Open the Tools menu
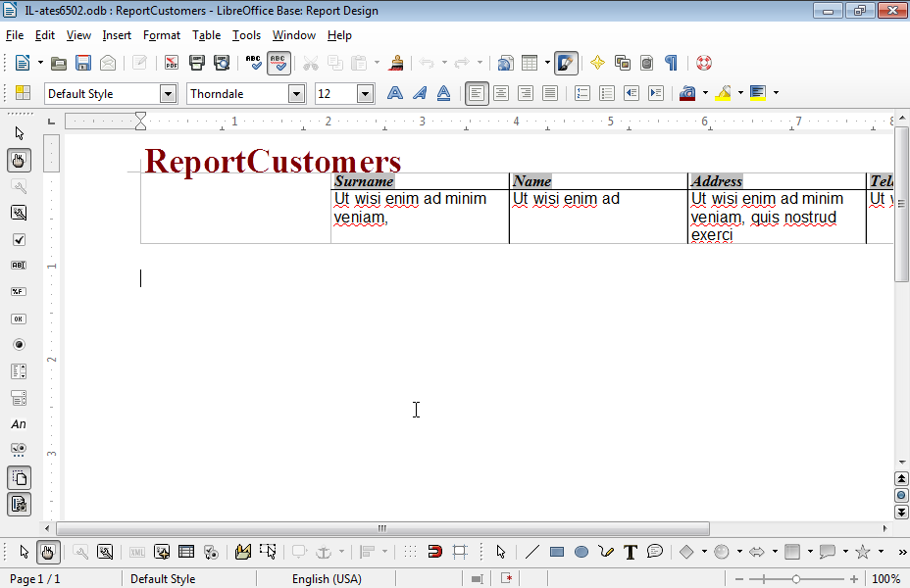Screen dimensions: 910x588 (246, 35)
